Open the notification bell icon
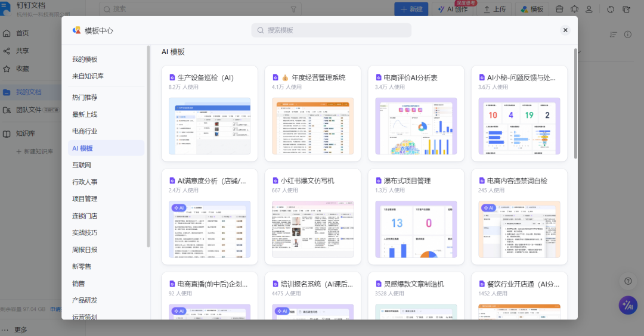Screen dimensions: 644x336 [574, 9]
